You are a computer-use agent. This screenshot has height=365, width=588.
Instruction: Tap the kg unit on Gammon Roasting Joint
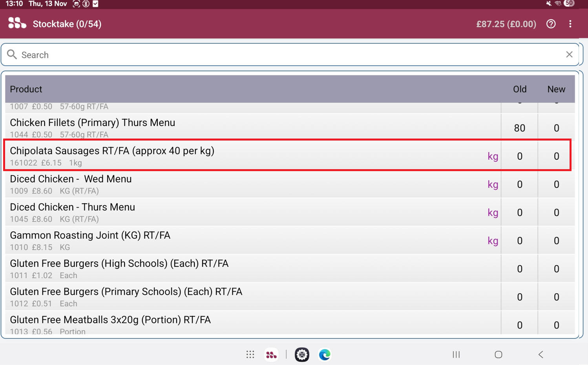[493, 241]
